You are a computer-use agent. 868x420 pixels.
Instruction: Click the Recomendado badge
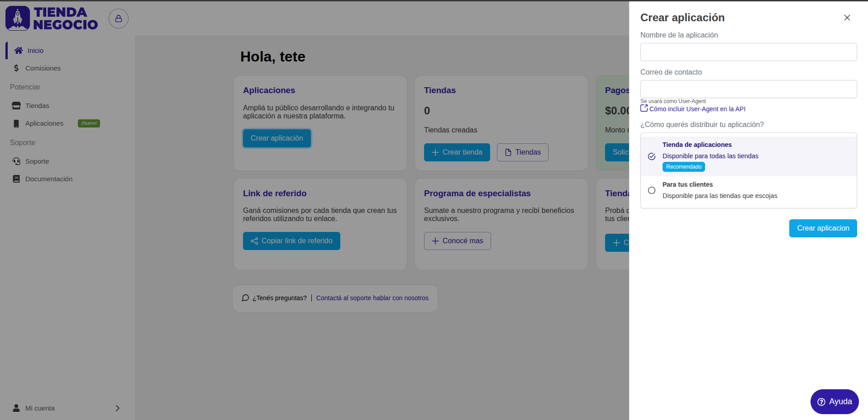pyautogui.click(x=683, y=167)
